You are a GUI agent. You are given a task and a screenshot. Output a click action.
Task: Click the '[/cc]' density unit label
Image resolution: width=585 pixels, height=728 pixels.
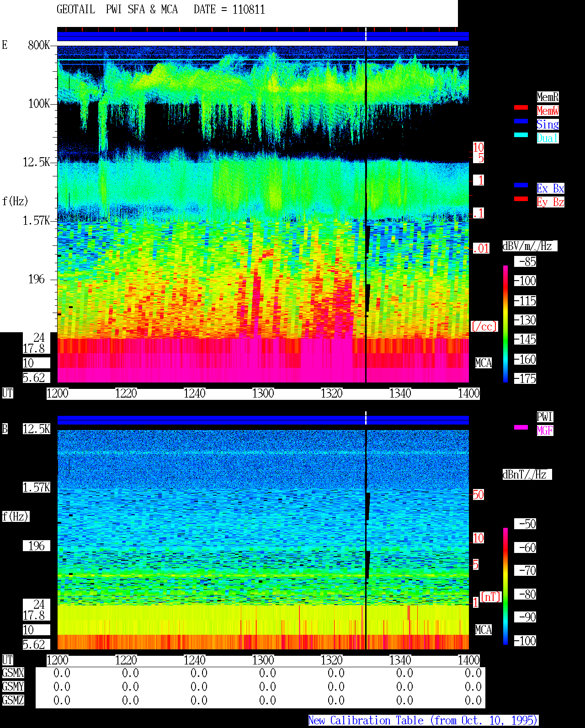tap(484, 326)
